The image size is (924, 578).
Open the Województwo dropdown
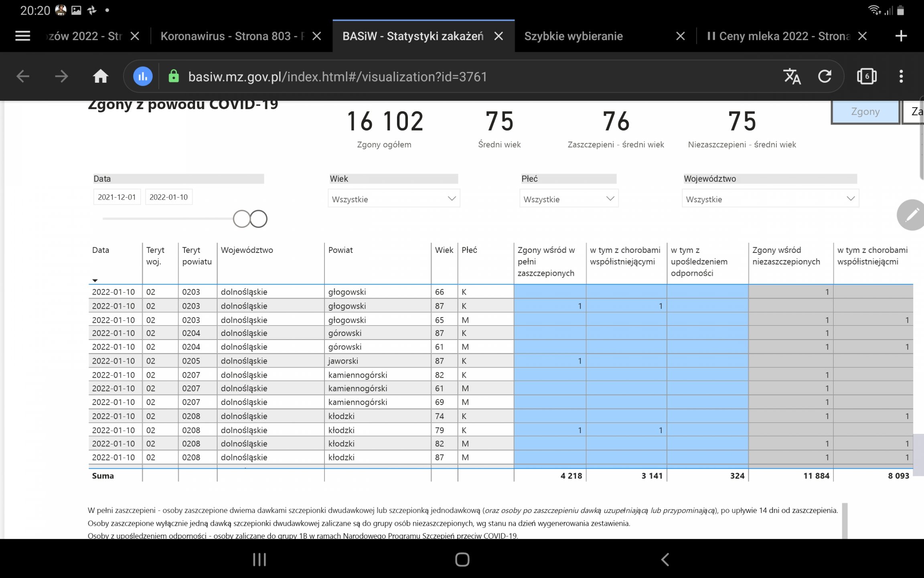[x=770, y=199]
